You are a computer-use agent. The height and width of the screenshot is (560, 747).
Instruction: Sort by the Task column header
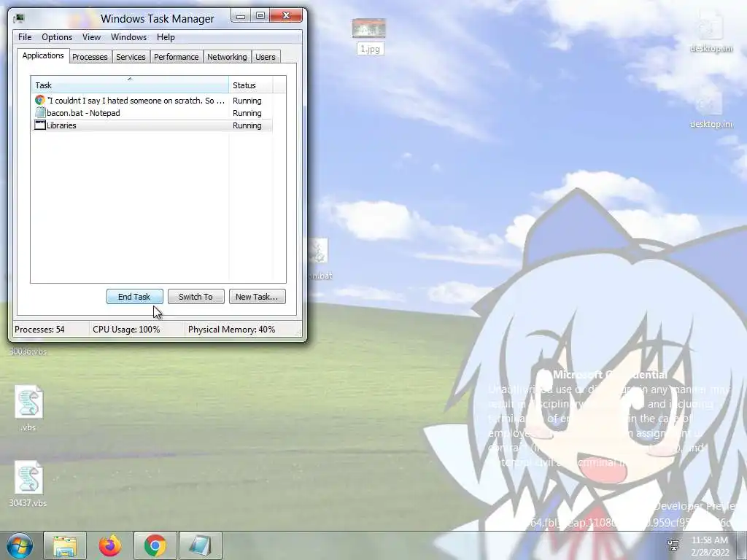point(130,85)
